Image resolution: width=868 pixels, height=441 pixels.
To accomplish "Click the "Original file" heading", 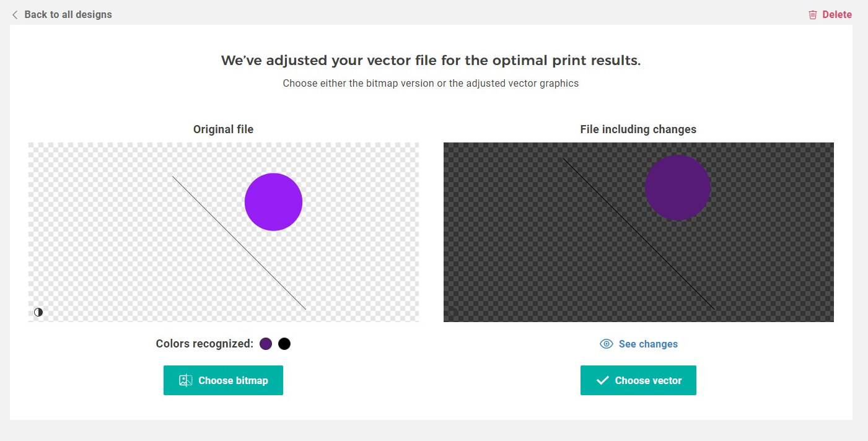I will (223, 129).
